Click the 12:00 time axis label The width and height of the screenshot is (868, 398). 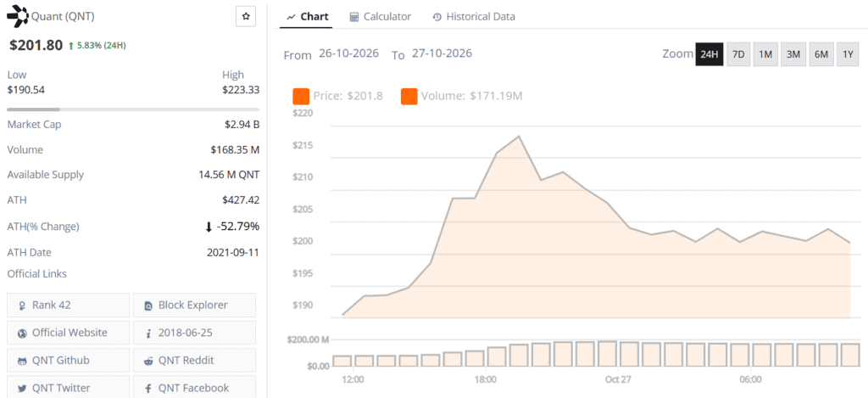(x=353, y=379)
